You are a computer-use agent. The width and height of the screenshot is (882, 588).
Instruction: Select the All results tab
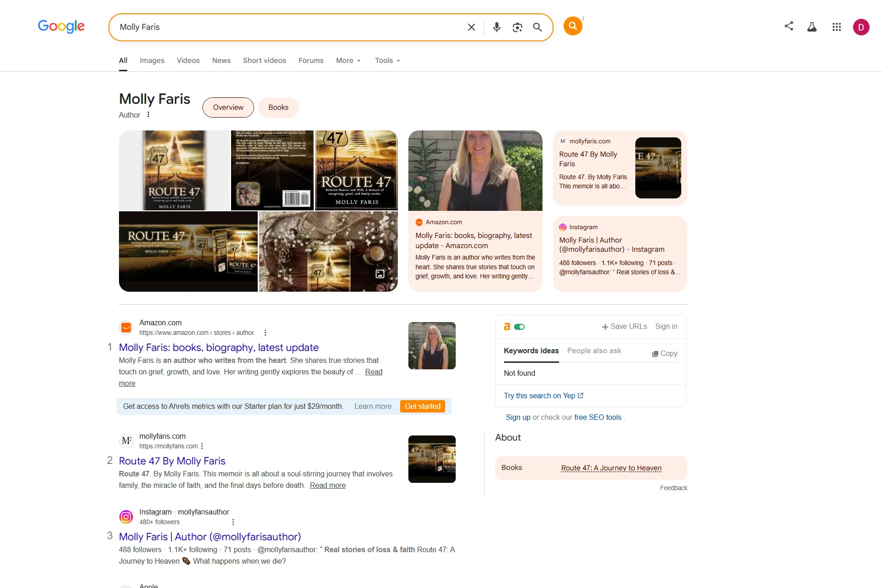123,61
